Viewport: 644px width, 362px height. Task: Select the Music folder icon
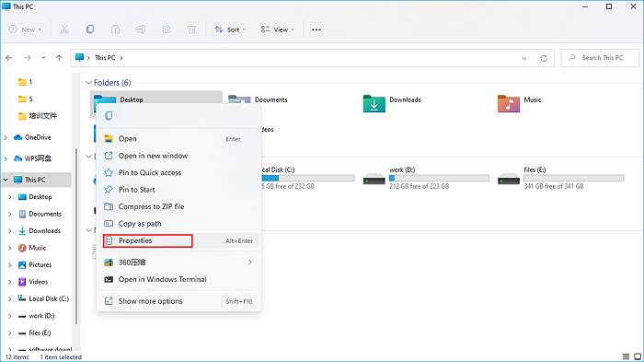509,104
